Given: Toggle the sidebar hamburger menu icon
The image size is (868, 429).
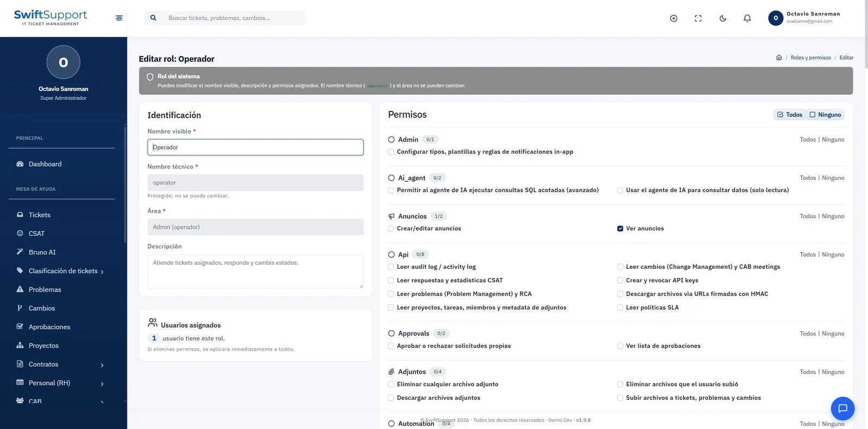Looking at the screenshot, I should [119, 18].
